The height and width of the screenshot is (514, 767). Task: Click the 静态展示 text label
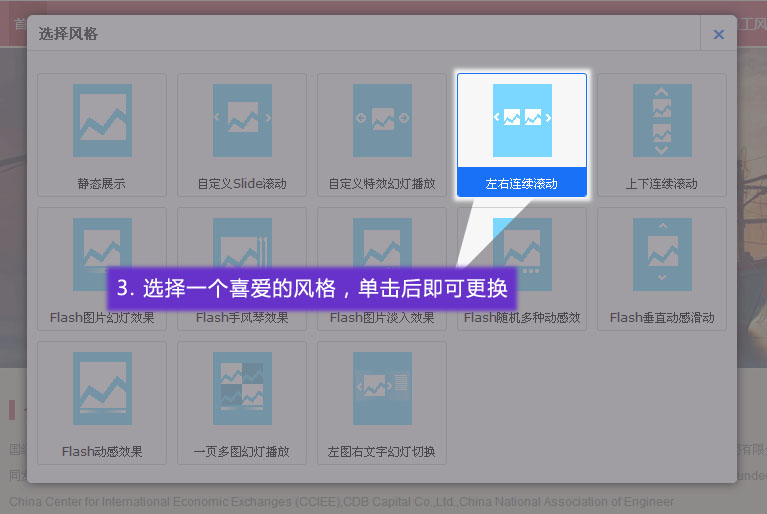[102, 184]
